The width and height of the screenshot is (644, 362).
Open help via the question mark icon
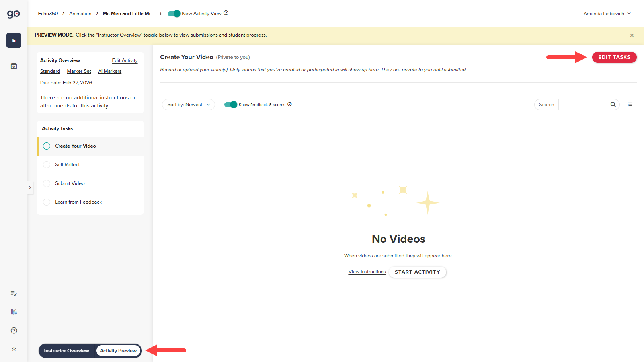(x=14, y=330)
